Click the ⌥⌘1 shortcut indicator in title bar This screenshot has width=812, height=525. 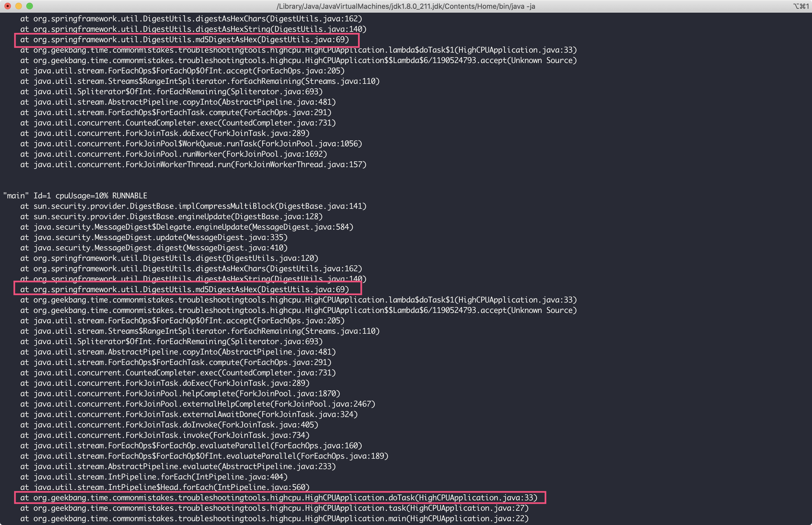[x=801, y=6]
